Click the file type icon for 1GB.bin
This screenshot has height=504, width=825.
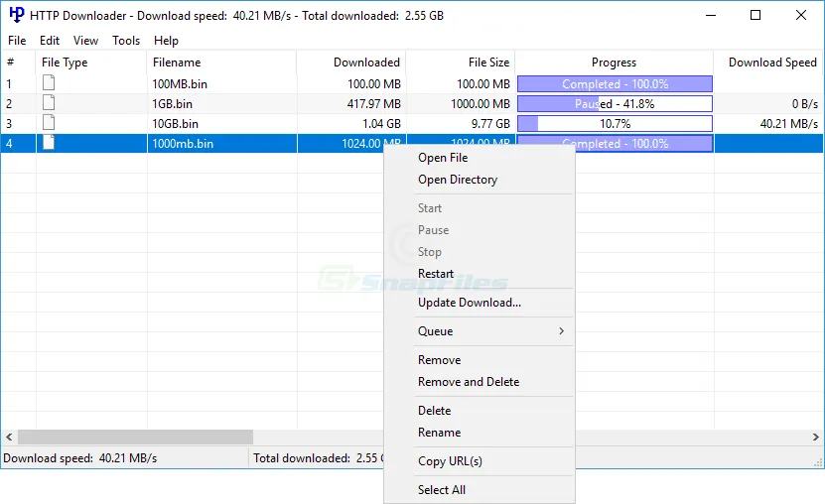[49, 103]
